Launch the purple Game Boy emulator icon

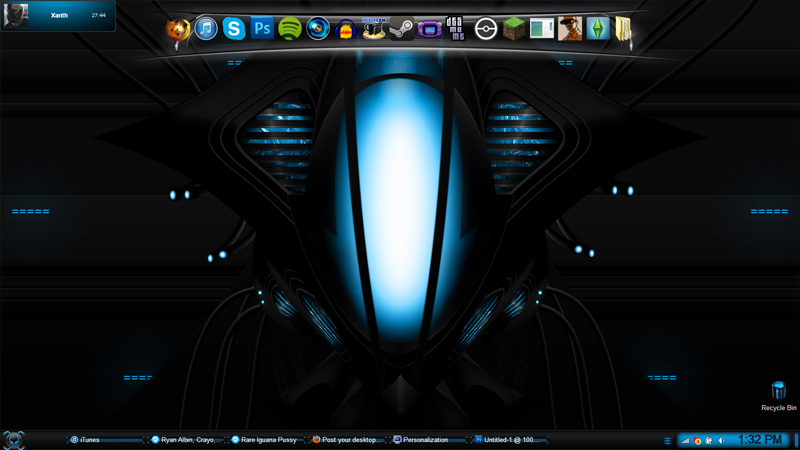click(x=429, y=29)
